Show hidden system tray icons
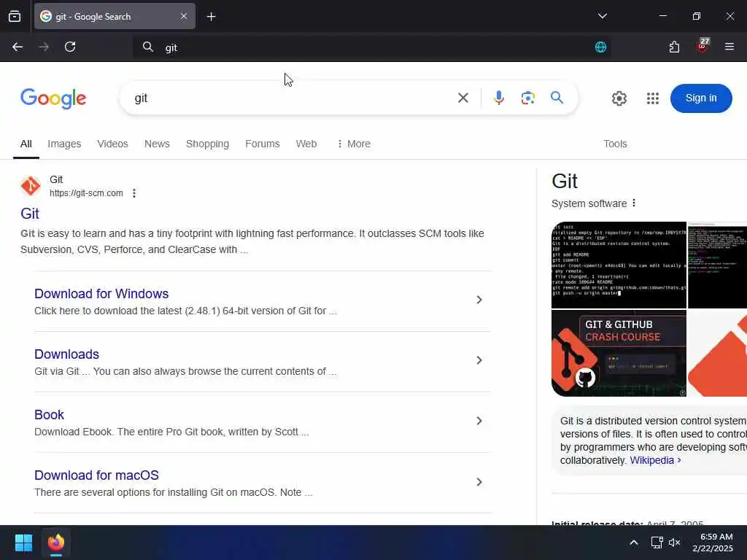This screenshot has width=747, height=560. coord(634,542)
